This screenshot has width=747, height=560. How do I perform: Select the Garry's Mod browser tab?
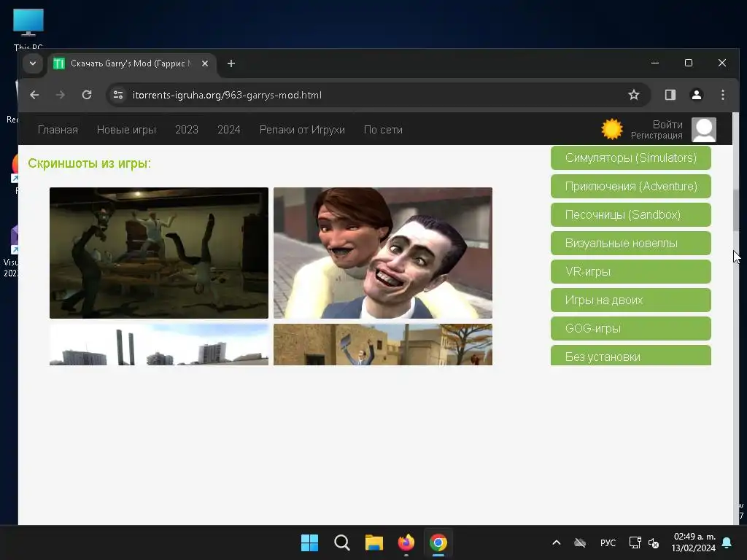(x=131, y=63)
